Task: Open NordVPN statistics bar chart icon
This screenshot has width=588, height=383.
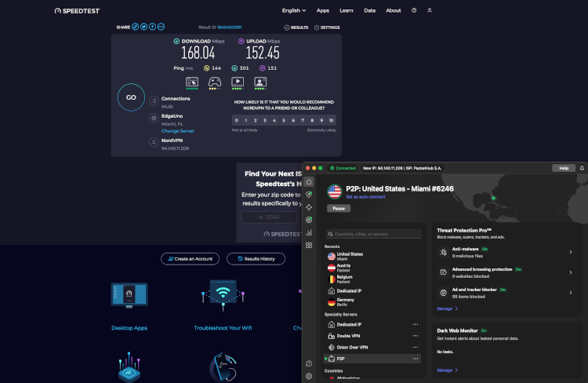Action: tap(309, 233)
